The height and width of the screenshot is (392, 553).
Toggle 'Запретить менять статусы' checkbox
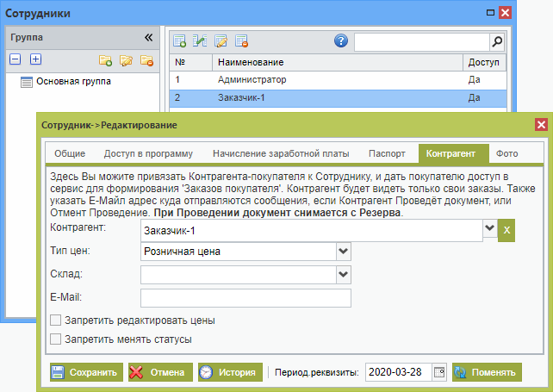[x=57, y=339]
